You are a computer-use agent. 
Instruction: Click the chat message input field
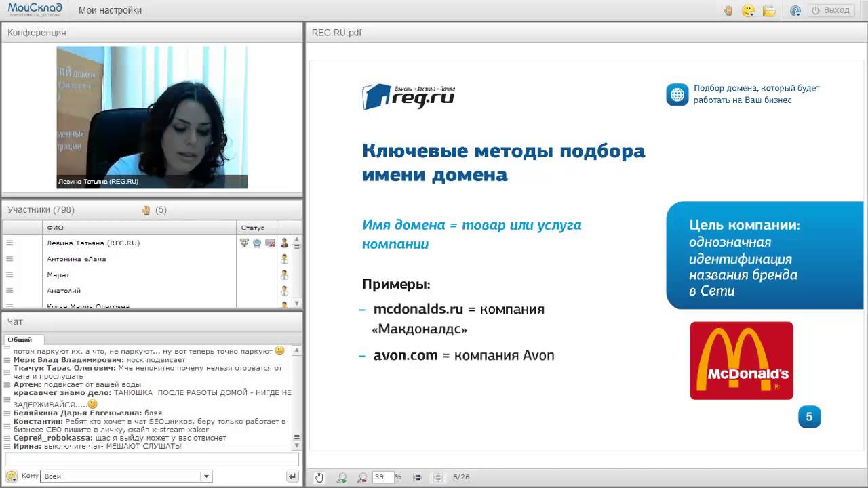152,460
